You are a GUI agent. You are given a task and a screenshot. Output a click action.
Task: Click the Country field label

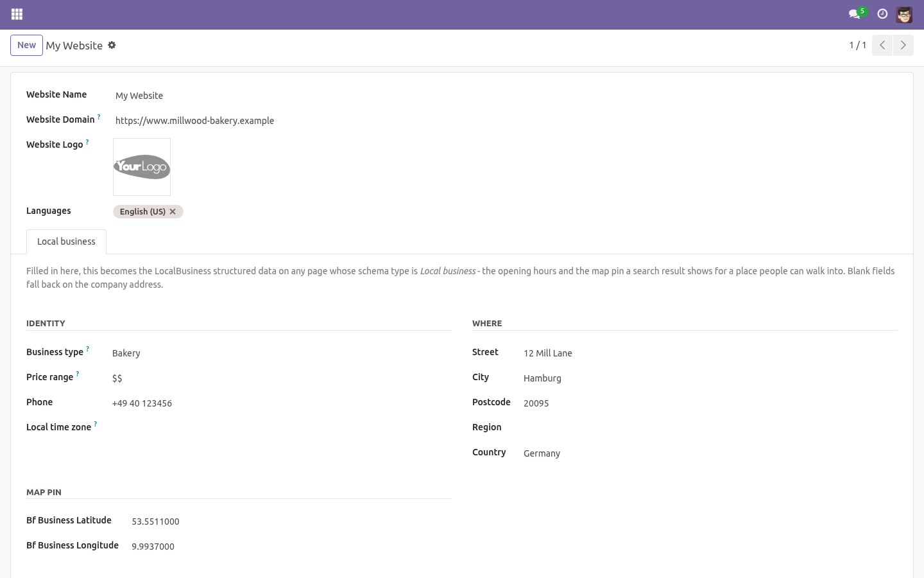[x=489, y=452]
